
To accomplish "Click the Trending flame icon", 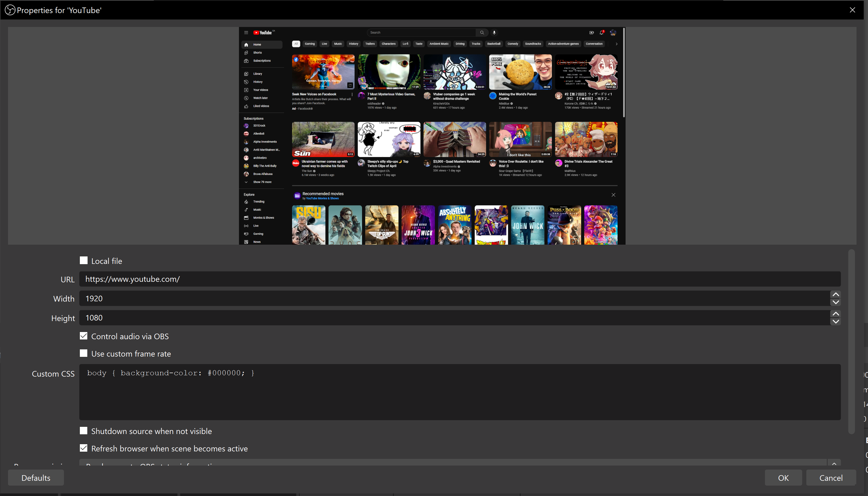I will [x=246, y=202].
